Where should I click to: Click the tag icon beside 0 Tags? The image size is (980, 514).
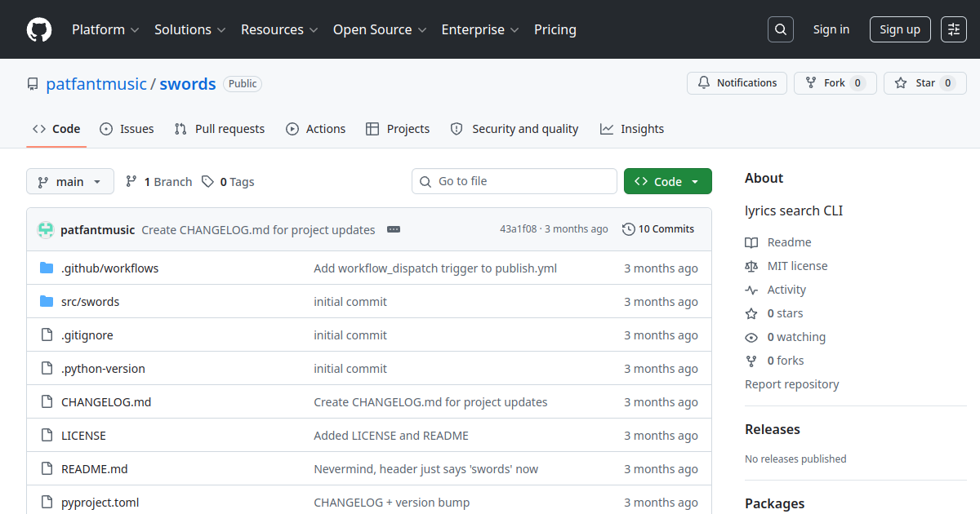[208, 181]
